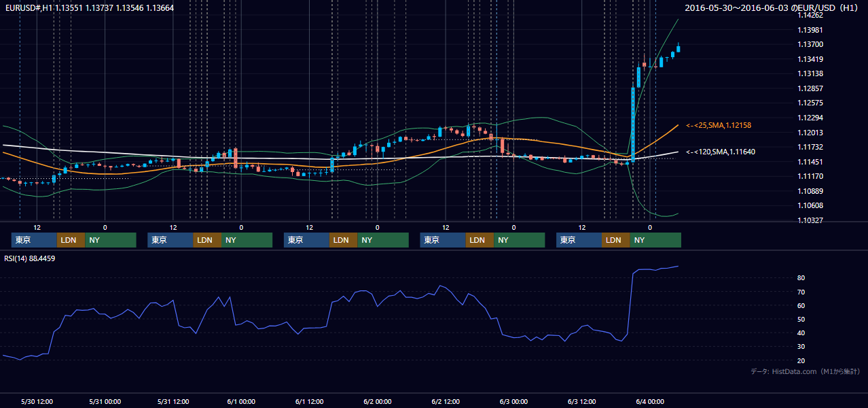The height and width of the screenshot is (408, 868).
Task: Click the 1.11451 price axis label
Action: tap(810, 162)
